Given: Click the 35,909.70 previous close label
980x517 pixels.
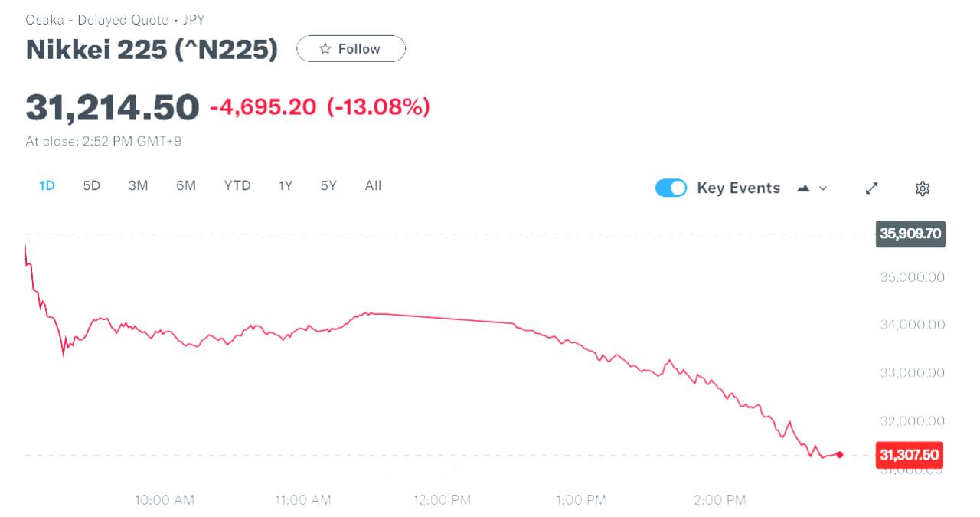Looking at the screenshot, I should [910, 234].
